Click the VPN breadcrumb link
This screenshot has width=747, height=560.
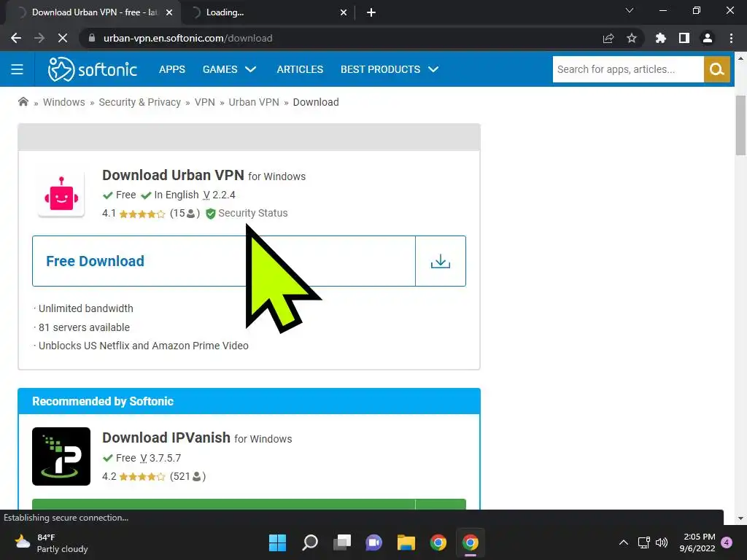click(204, 102)
